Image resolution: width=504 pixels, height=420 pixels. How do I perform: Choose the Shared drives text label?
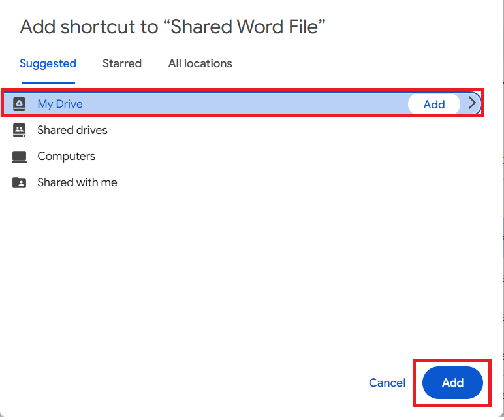[72, 130]
